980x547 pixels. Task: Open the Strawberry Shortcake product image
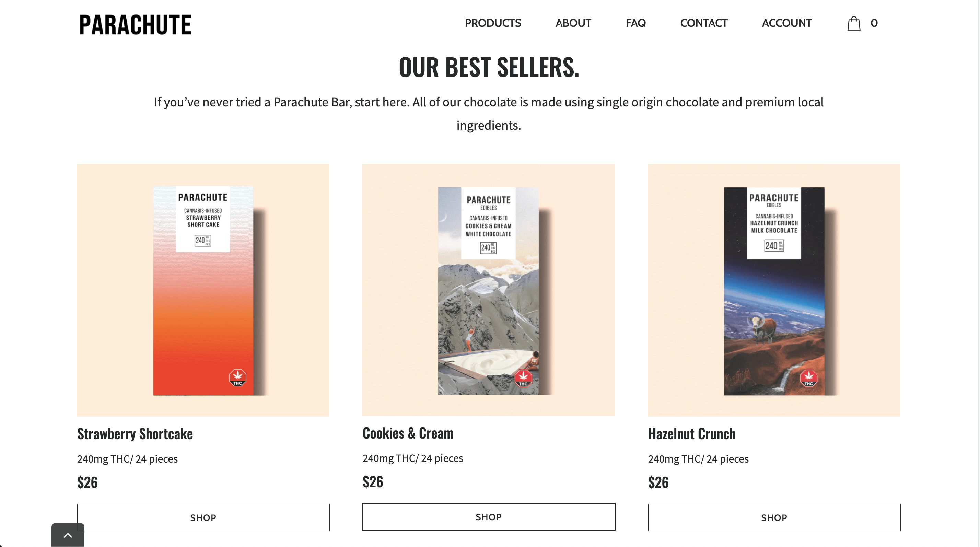pyautogui.click(x=203, y=290)
